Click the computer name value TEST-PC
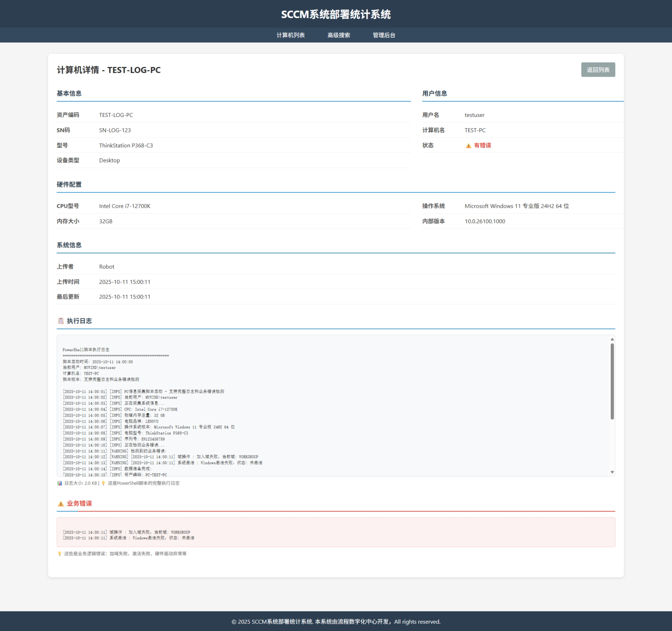The width and height of the screenshot is (672, 631). coord(475,130)
